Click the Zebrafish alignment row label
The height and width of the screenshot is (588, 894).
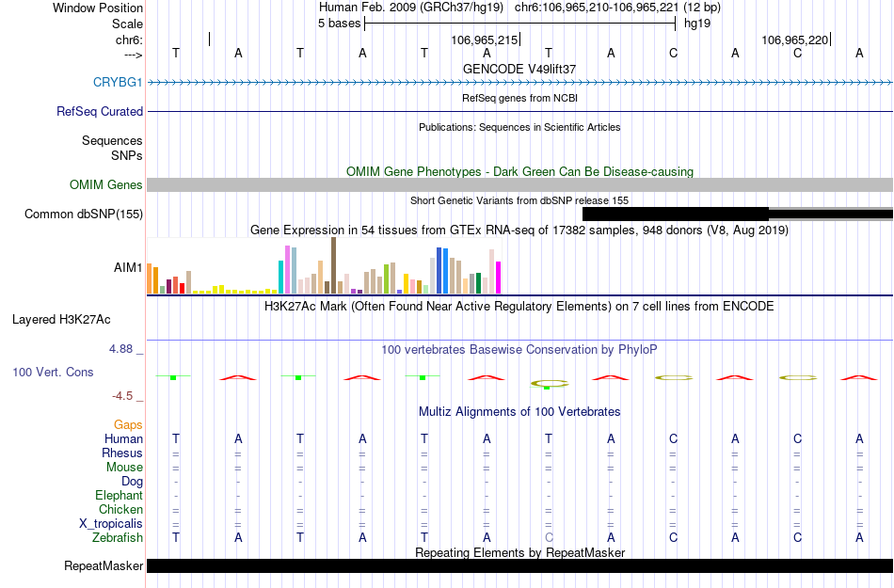(x=118, y=537)
